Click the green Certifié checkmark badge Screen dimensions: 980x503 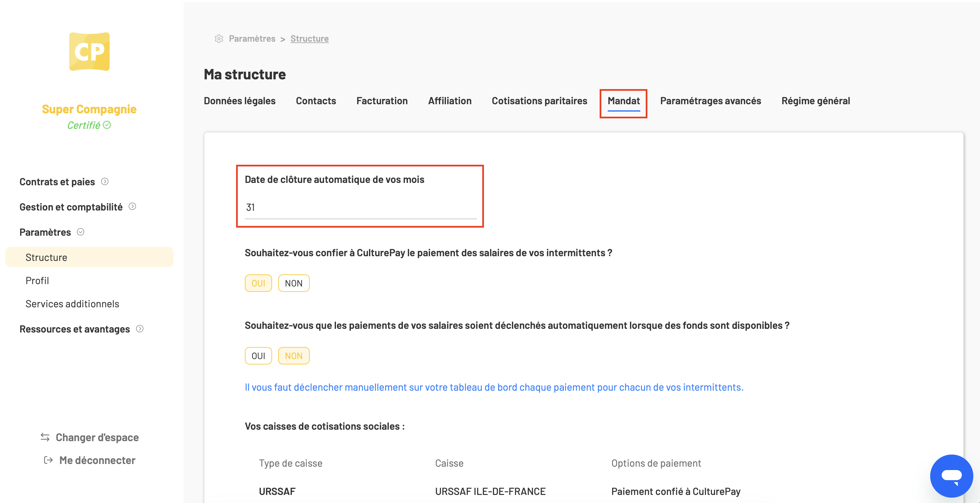coord(107,125)
